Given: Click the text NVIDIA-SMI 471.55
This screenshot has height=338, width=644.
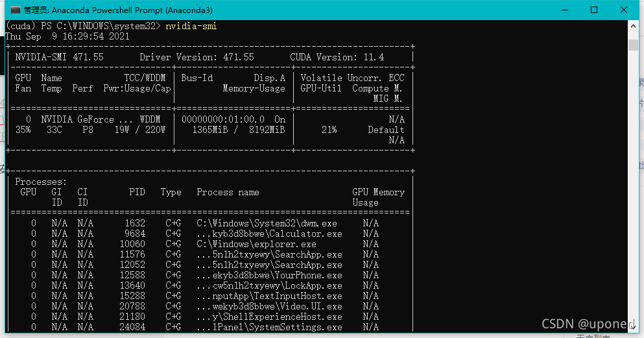Looking at the screenshot, I should (59, 57).
